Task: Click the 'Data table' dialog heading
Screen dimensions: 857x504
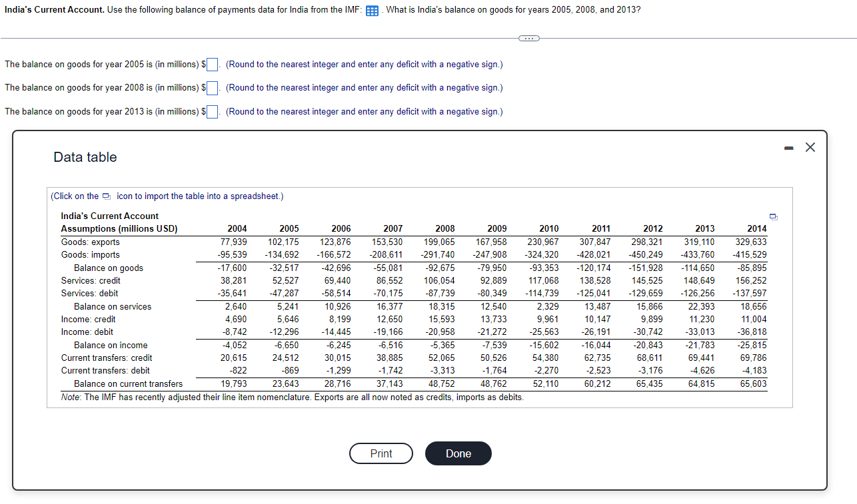Action: [x=85, y=157]
